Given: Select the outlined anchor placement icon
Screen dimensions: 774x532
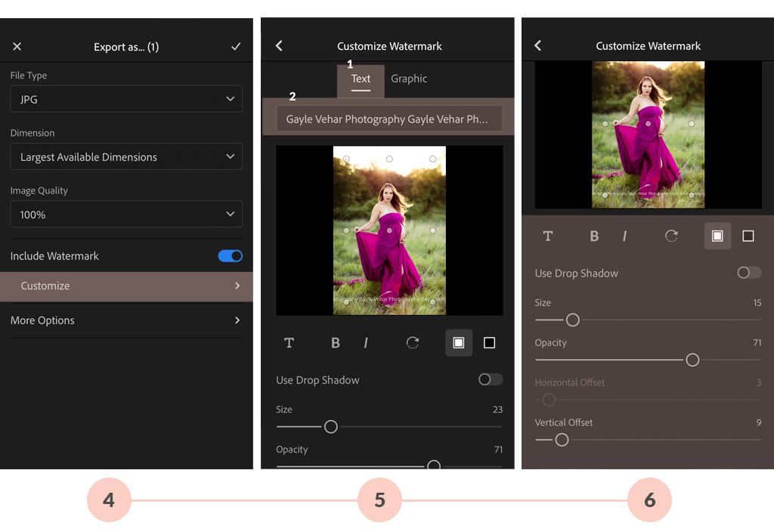Looking at the screenshot, I should pos(489,342).
